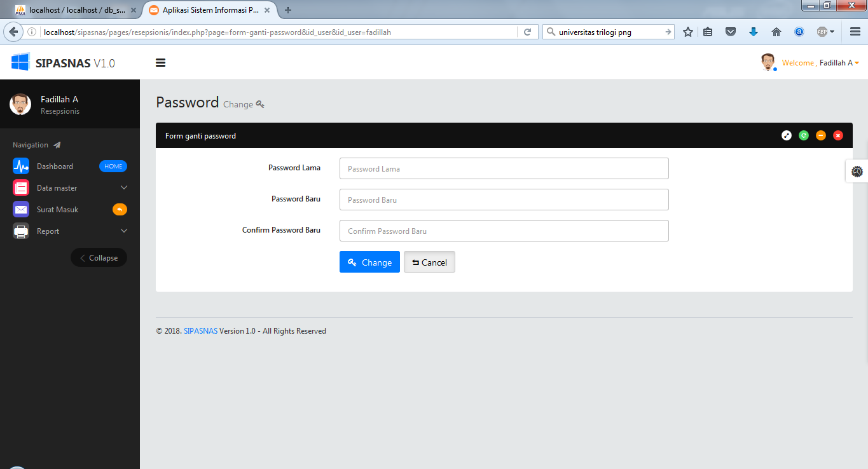The height and width of the screenshot is (469, 868).
Task: Go back with the browser back arrow
Action: [x=12, y=32]
